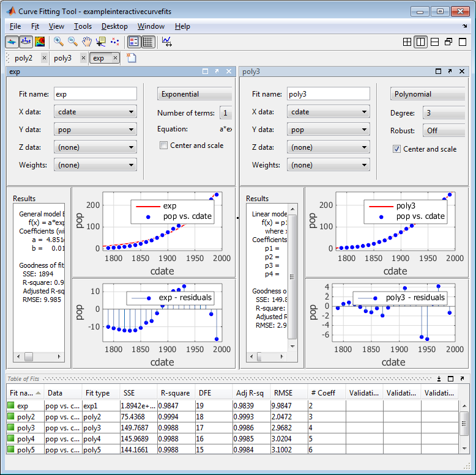Toggle the contour plot icon

pos(40,42)
